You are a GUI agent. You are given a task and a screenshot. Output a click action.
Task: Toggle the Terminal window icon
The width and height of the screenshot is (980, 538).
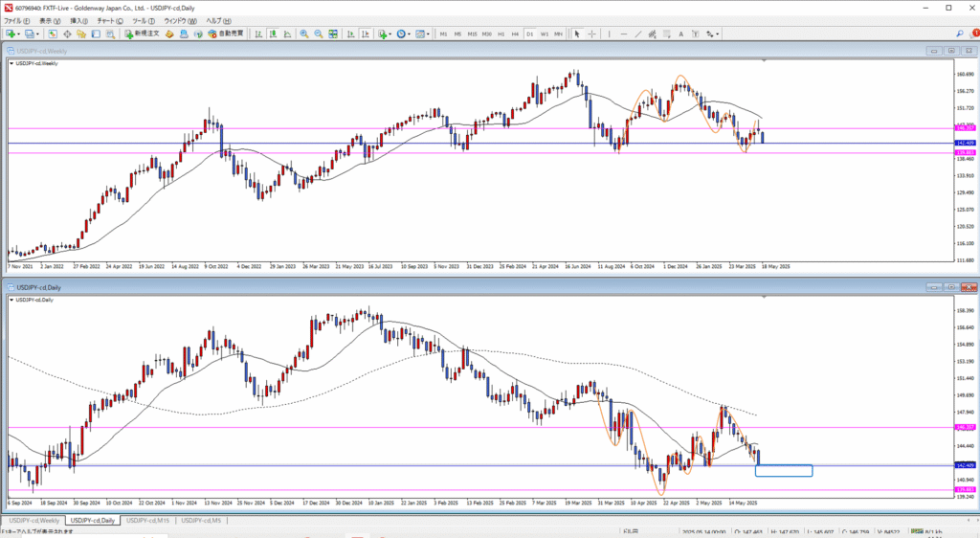(x=96, y=34)
